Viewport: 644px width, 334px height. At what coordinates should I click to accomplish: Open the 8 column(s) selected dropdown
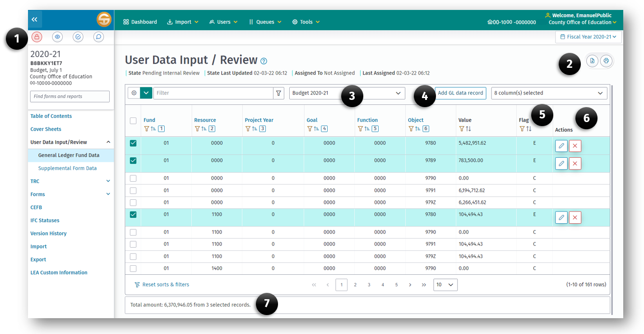(x=549, y=93)
